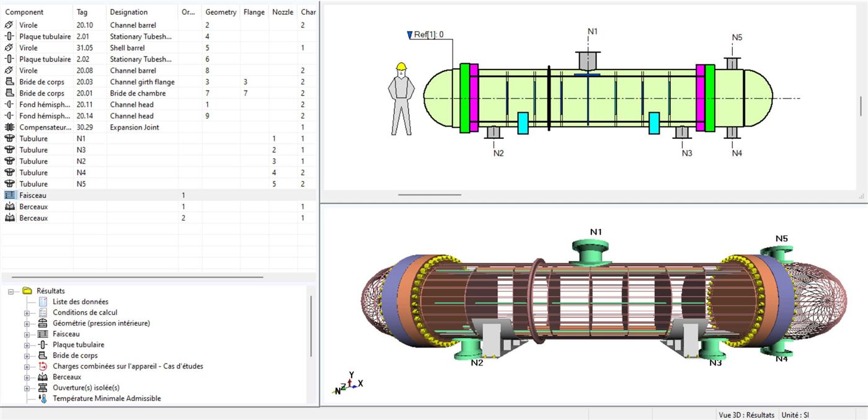This screenshot has width=868, height=420.
Task: Sort by the Flange column header
Action: click(254, 12)
